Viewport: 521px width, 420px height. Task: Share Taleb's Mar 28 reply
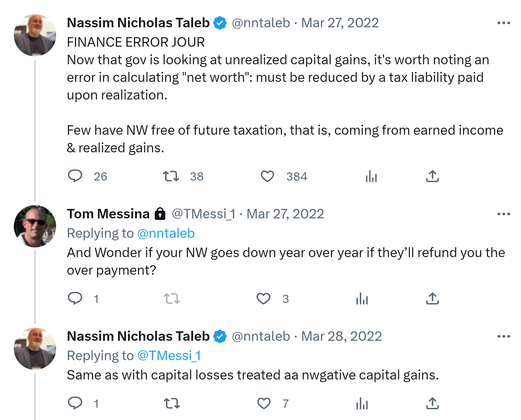pos(432,403)
